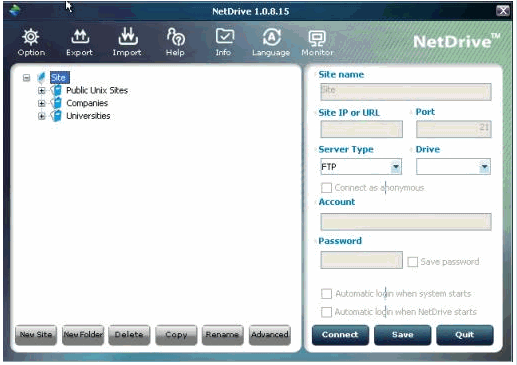This screenshot has height=365, width=517.
Task: Click the Site root feather icon
Action: point(41,78)
